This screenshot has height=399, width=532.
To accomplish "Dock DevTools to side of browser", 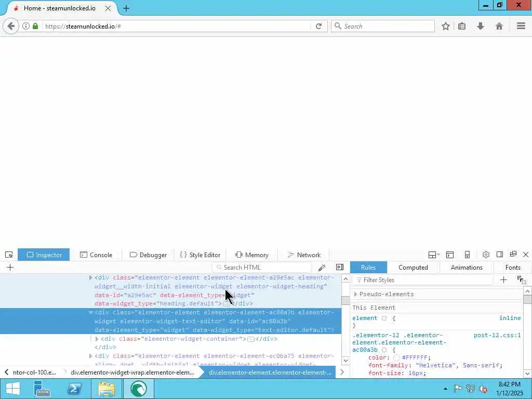I will click(x=499, y=255).
